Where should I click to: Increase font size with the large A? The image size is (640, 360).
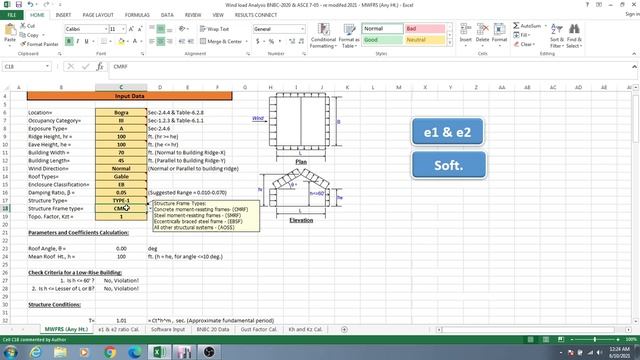point(131,29)
